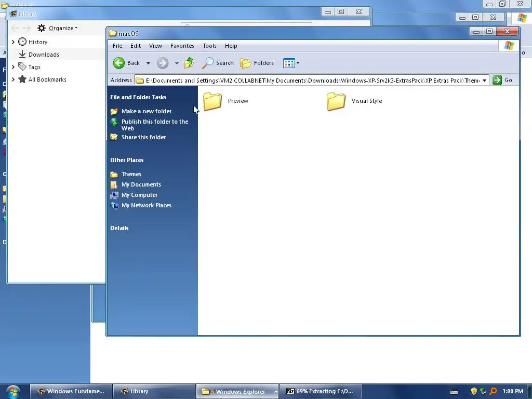
Task: Go to Themes in Other Places
Action: click(131, 174)
